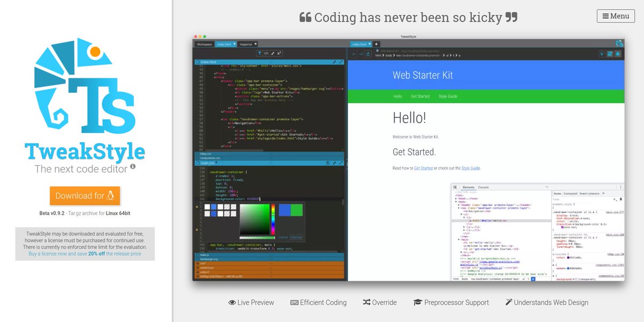Click the wrench icon on main.css header
Viewport: 644px width, 322px height.
334,163
